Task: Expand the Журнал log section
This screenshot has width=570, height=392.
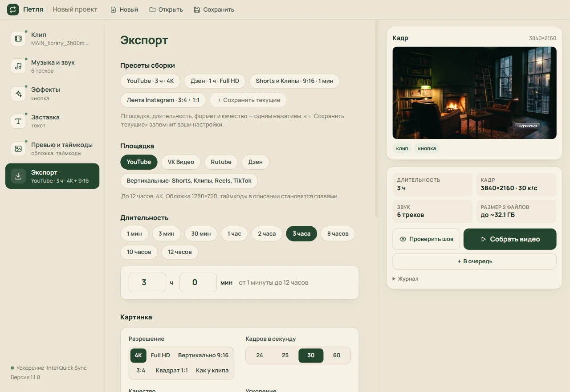Action: (x=406, y=279)
